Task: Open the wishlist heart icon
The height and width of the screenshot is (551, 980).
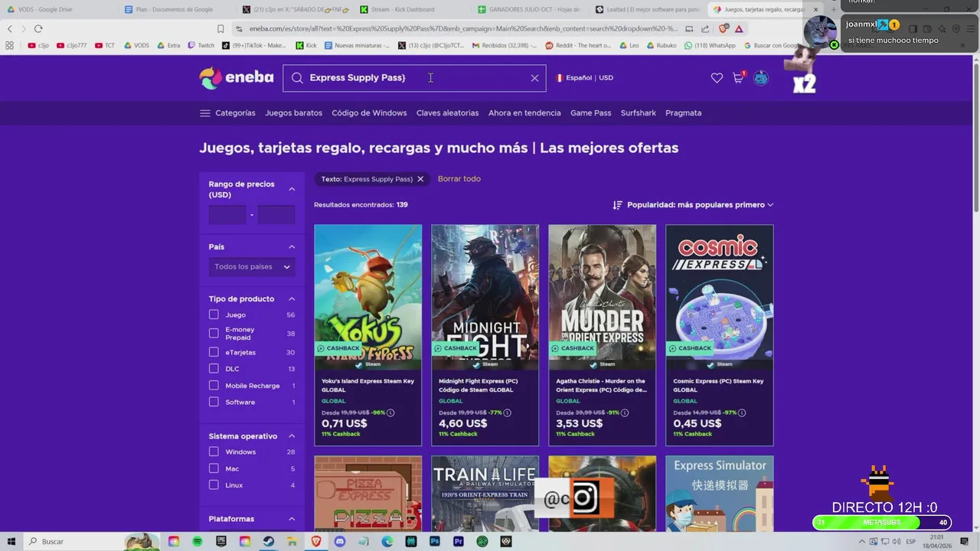Action: [717, 78]
